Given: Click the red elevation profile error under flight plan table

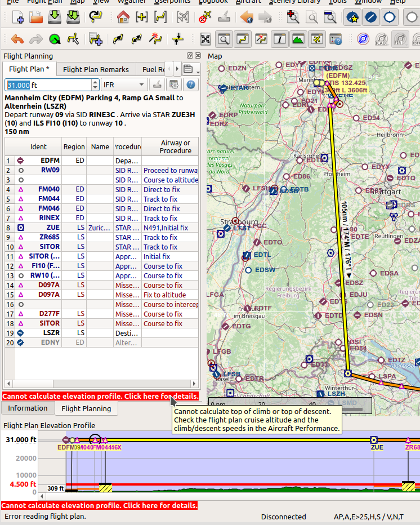Looking at the screenshot, I should (100, 396).
